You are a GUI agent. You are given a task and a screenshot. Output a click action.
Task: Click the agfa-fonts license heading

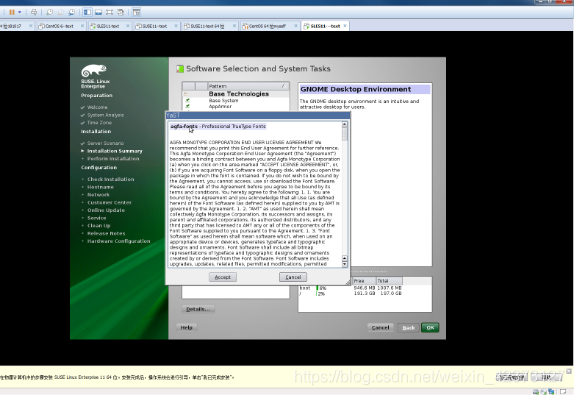218,126
